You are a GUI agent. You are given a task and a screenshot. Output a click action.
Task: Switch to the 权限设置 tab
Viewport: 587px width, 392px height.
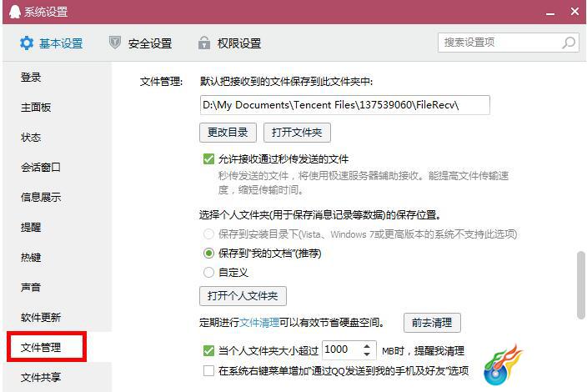point(230,43)
